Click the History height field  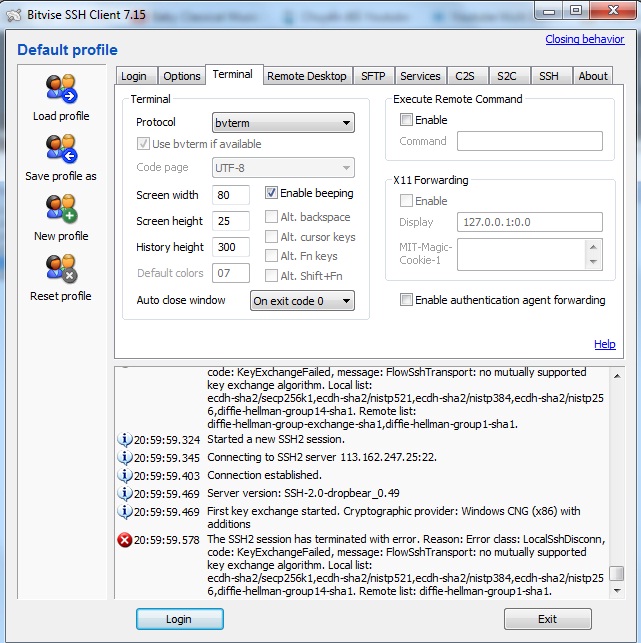click(x=231, y=247)
